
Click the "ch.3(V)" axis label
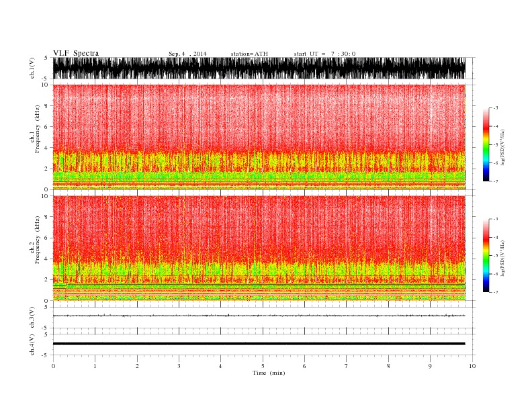click(x=32, y=317)
